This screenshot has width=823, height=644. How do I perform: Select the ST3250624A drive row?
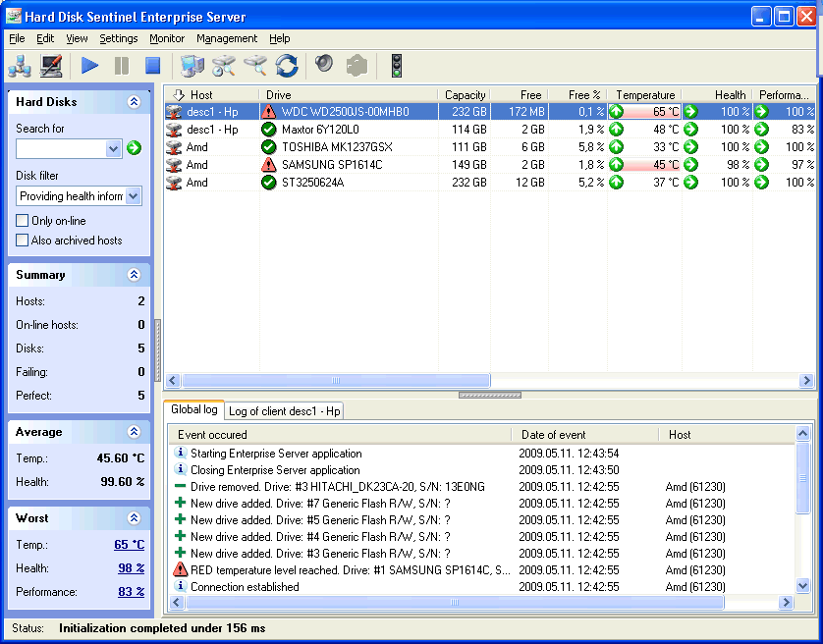coord(490,183)
